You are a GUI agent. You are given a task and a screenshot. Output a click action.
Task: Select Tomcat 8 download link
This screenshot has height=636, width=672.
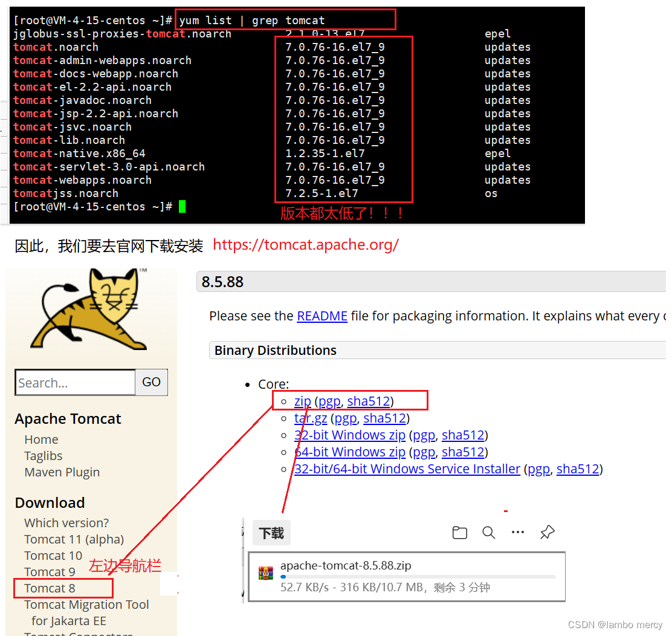[x=50, y=588]
